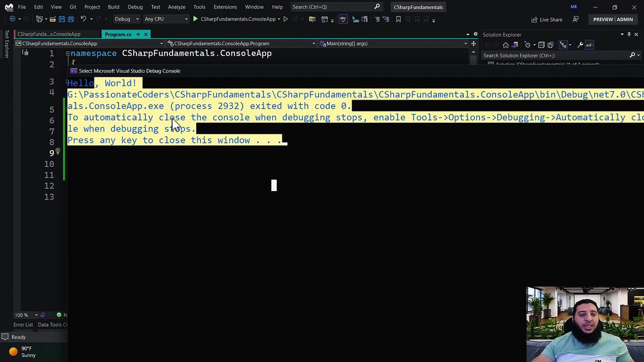Click the New Project toolbar icon
Image resolution: width=644 pixels, height=362 pixels.
coord(39,19)
